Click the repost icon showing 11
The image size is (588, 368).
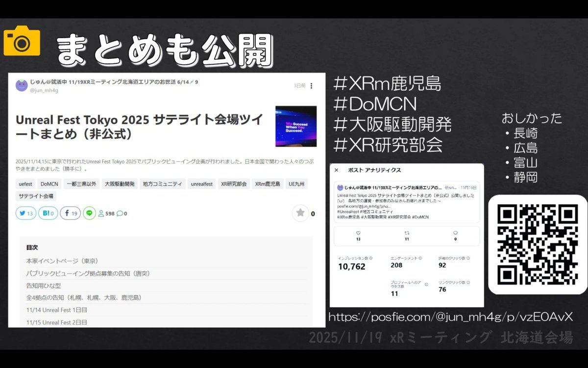click(407, 233)
